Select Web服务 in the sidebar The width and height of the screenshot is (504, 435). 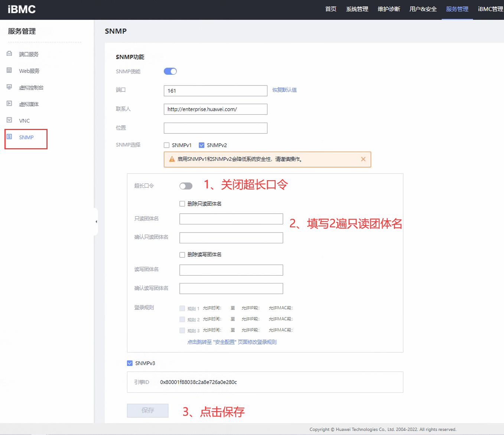(x=29, y=71)
